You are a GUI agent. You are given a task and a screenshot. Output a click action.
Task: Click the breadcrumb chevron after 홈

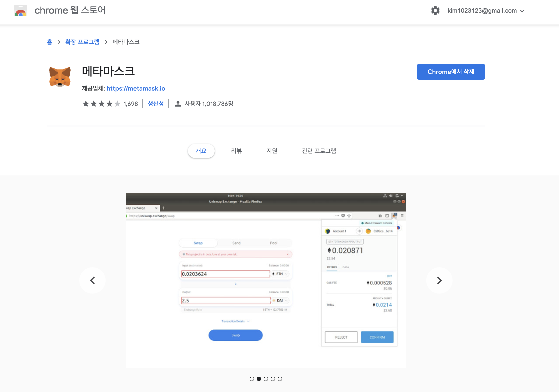pos(59,42)
